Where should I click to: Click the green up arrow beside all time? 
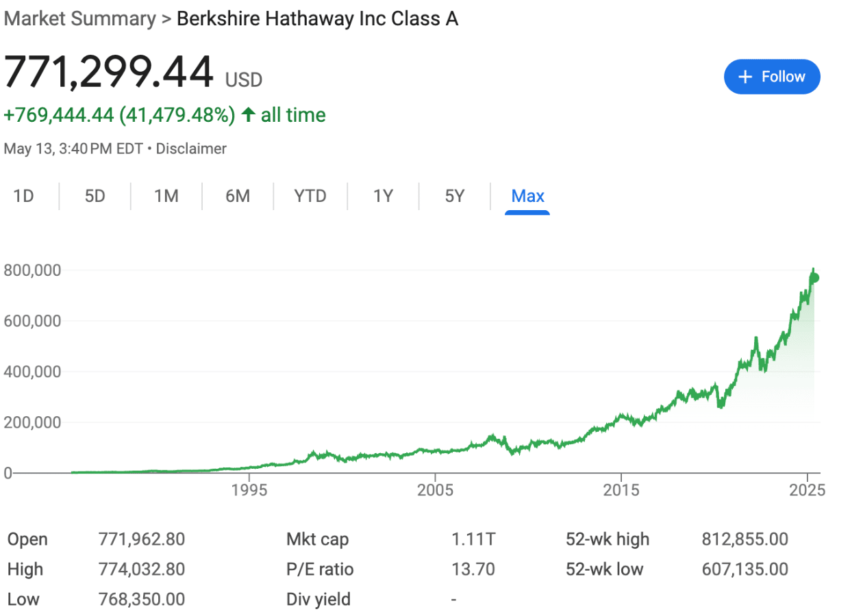pos(249,115)
